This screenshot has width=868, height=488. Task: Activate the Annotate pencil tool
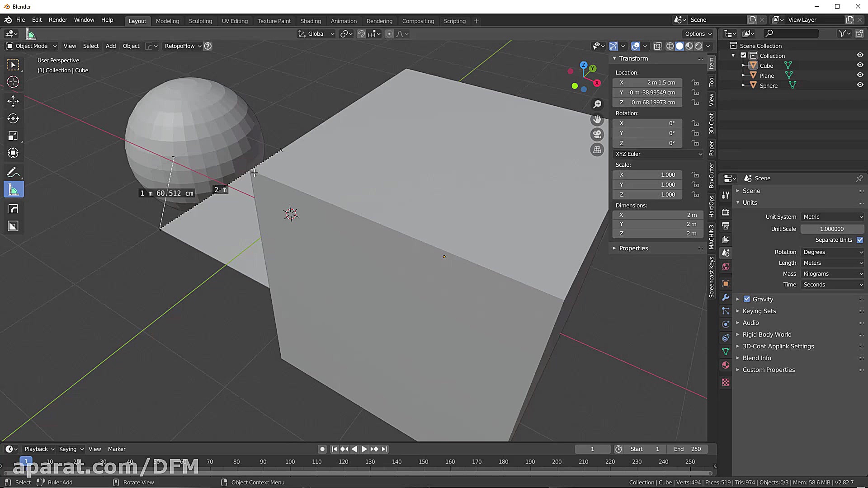13,172
